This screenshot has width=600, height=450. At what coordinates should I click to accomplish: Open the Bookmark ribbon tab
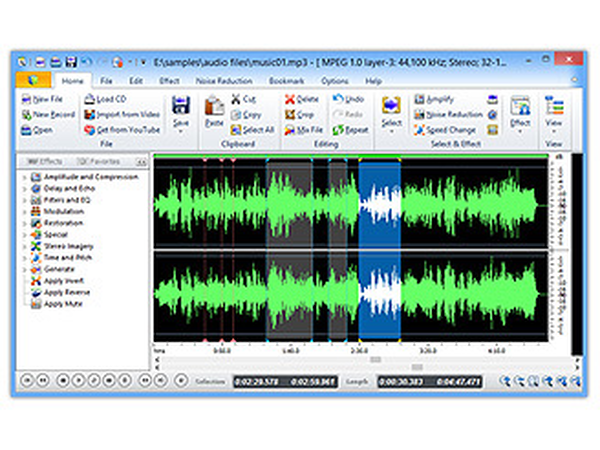tap(286, 81)
